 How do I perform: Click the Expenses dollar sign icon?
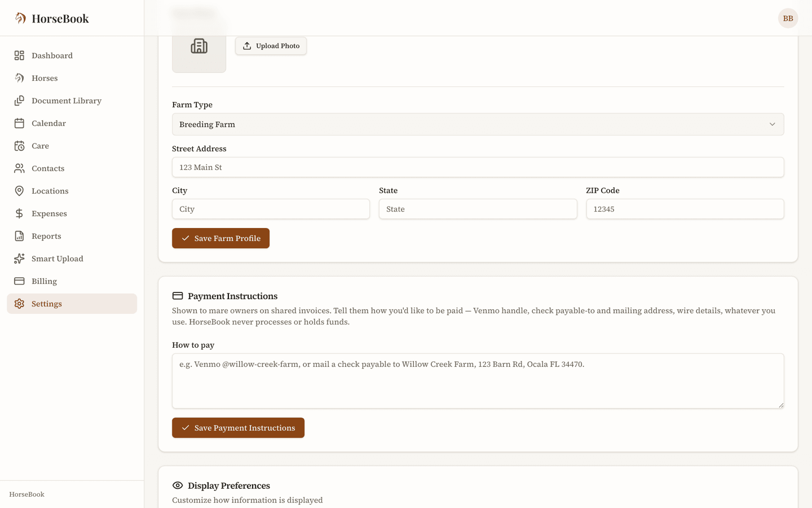coord(19,213)
